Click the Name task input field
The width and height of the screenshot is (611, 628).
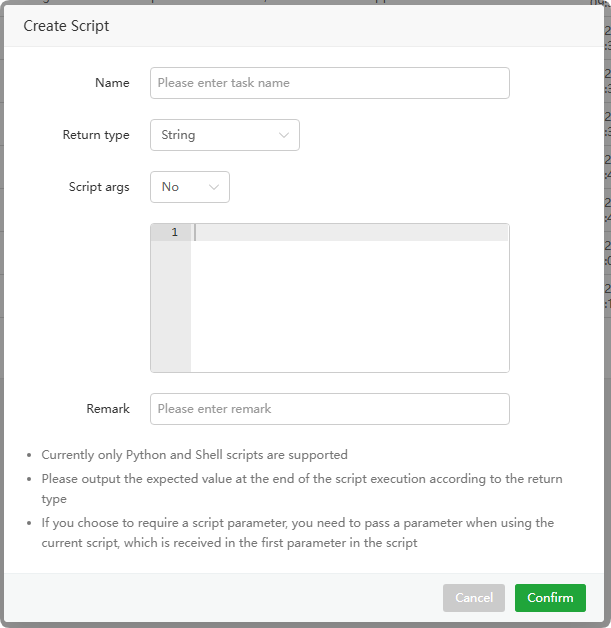(x=329, y=83)
